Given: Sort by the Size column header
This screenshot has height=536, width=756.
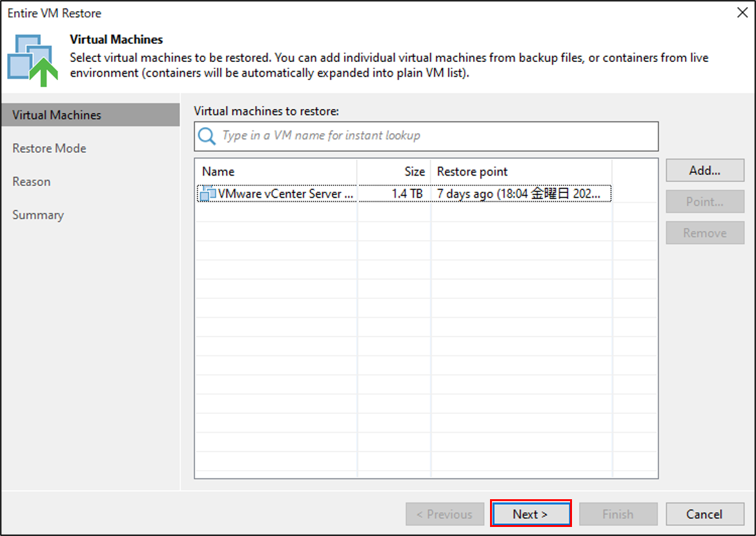Looking at the screenshot, I should tap(394, 171).
